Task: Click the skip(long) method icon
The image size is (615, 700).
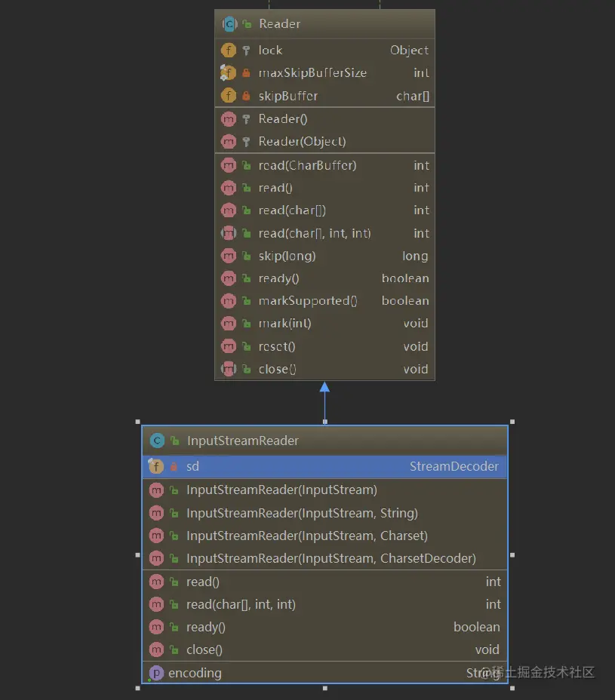Action: (228, 256)
